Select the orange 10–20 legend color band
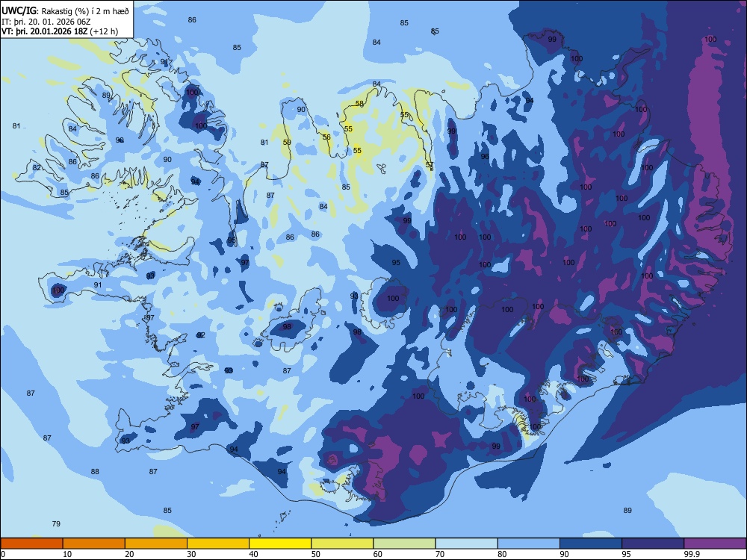 [94, 544]
